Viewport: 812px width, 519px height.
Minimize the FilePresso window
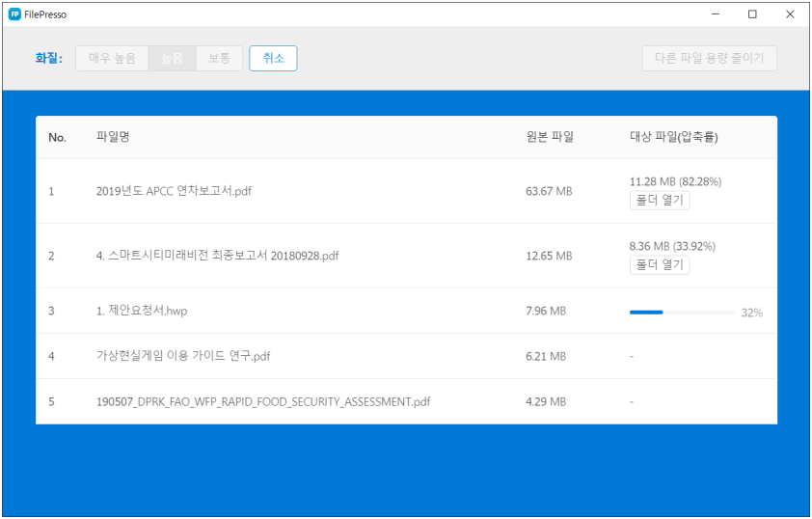716,14
